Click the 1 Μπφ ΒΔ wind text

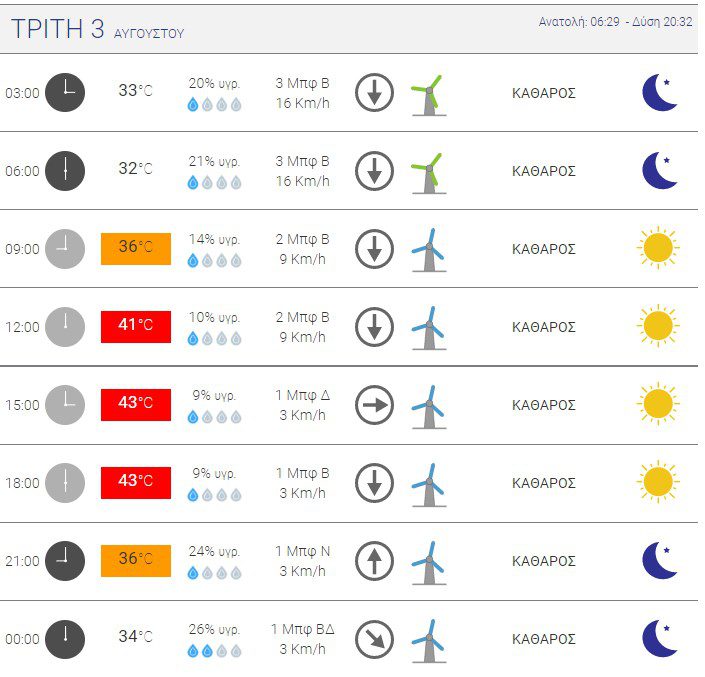click(x=303, y=629)
